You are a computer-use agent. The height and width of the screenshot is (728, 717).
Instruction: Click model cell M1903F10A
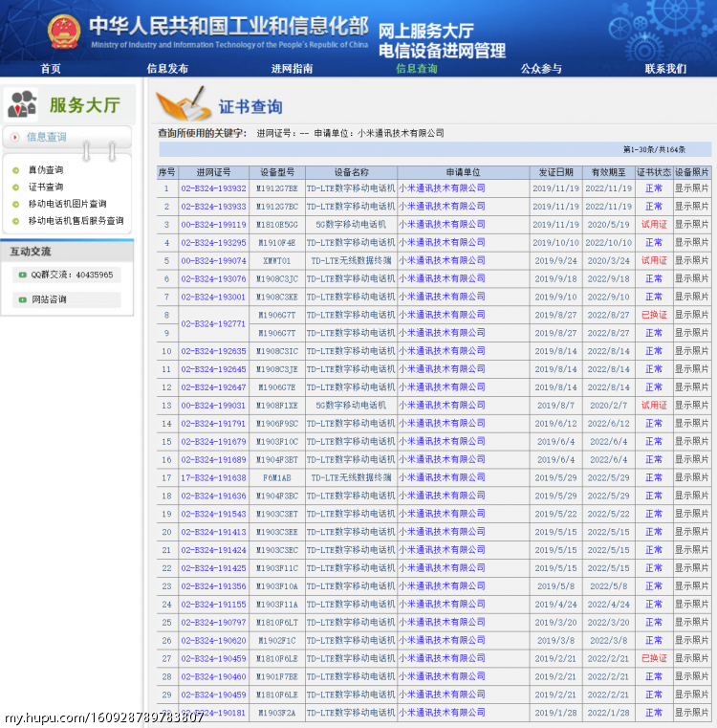pyautogui.click(x=277, y=586)
